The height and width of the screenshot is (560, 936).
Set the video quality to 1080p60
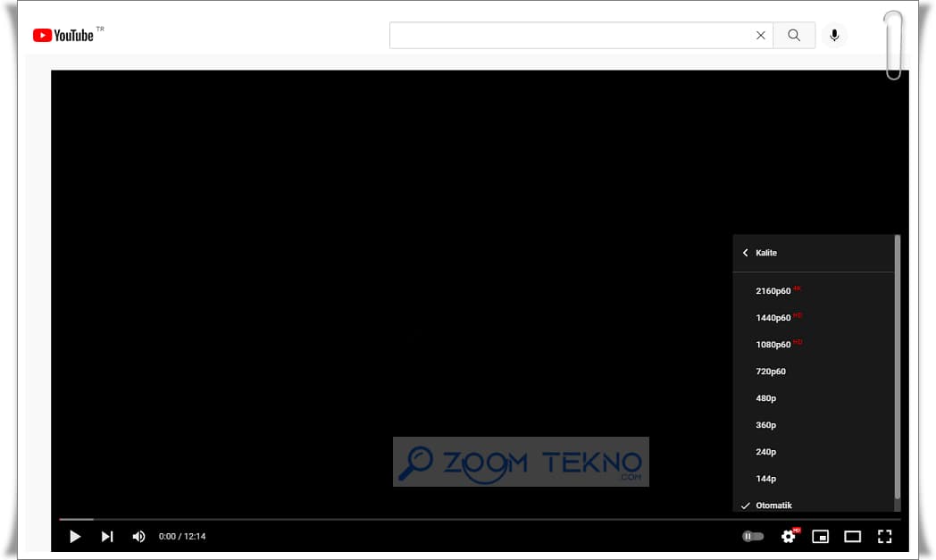pos(773,345)
